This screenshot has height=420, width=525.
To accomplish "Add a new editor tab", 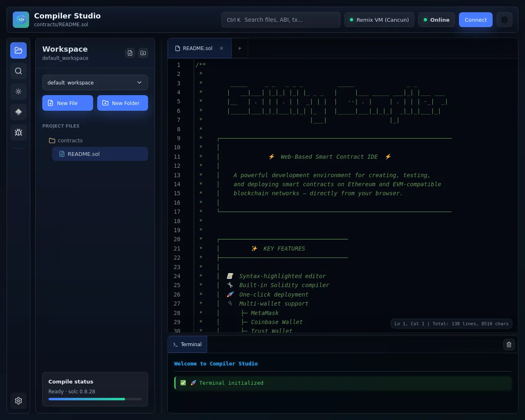I will (240, 48).
